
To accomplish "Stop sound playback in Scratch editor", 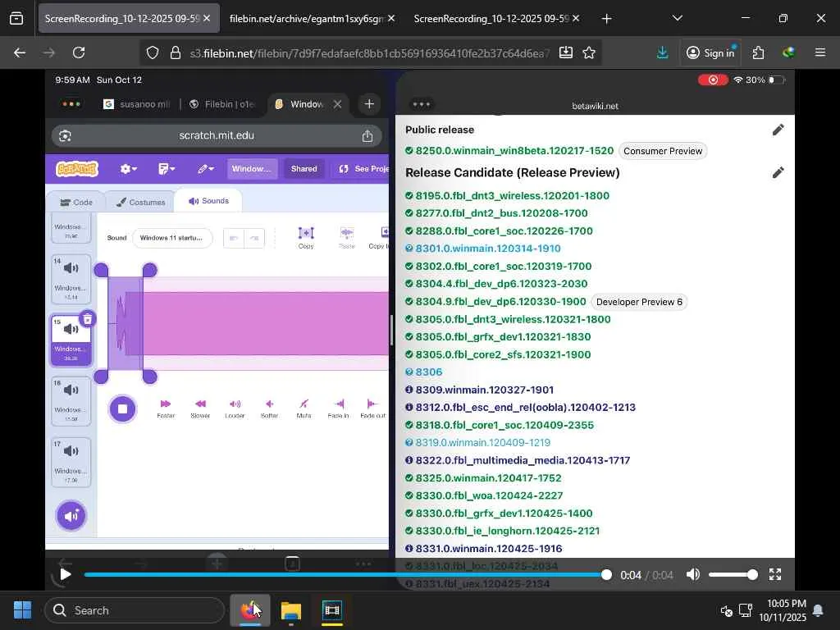I will (123, 409).
